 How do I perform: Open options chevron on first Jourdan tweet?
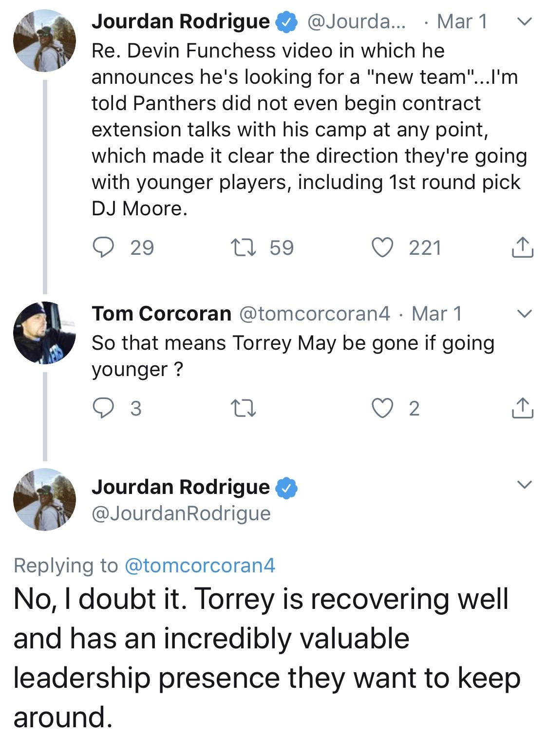524,21
